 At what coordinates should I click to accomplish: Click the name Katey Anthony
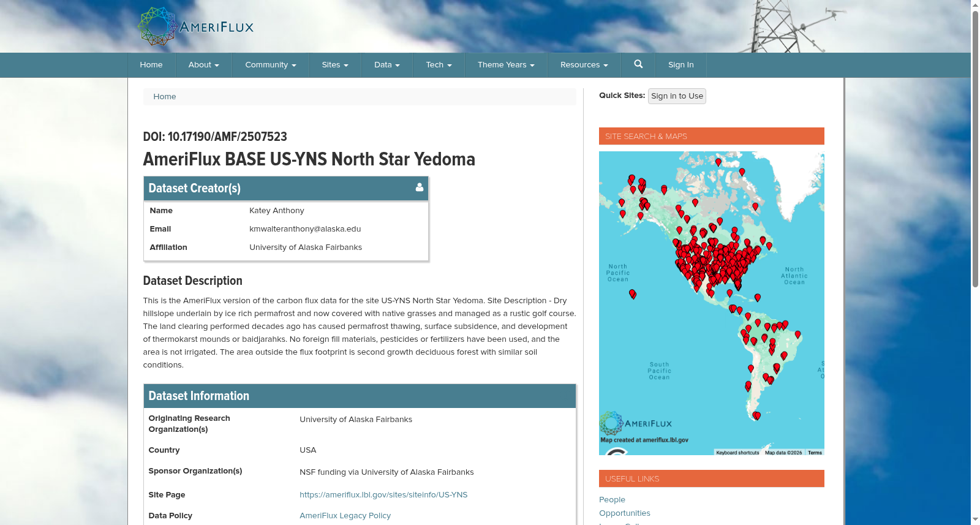pyautogui.click(x=277, y=211)
